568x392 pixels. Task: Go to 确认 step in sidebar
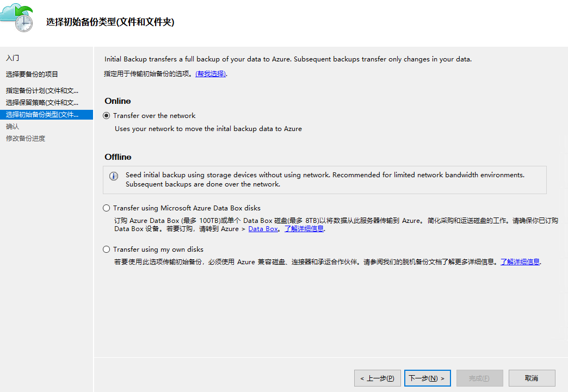click(x=13, y=126)
